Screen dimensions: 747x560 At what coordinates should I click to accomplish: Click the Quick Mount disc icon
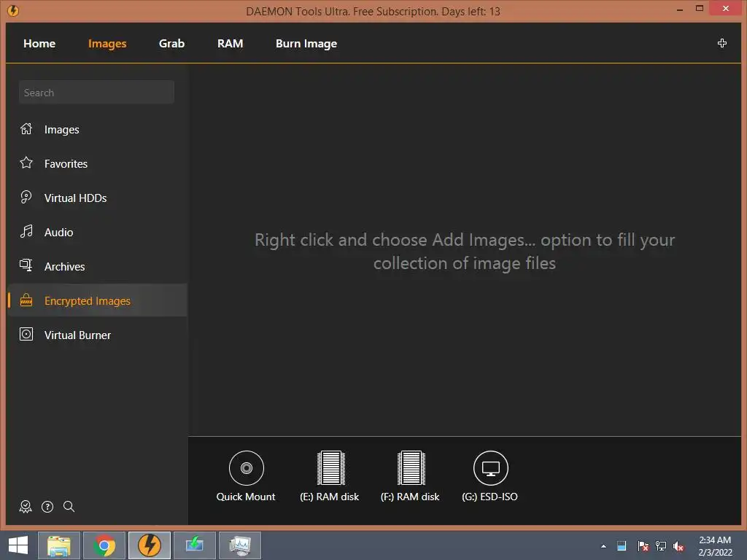click(247, 468)
